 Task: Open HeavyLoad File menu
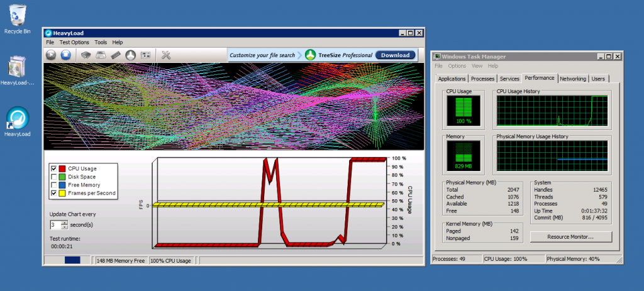[x=50, y=42]
